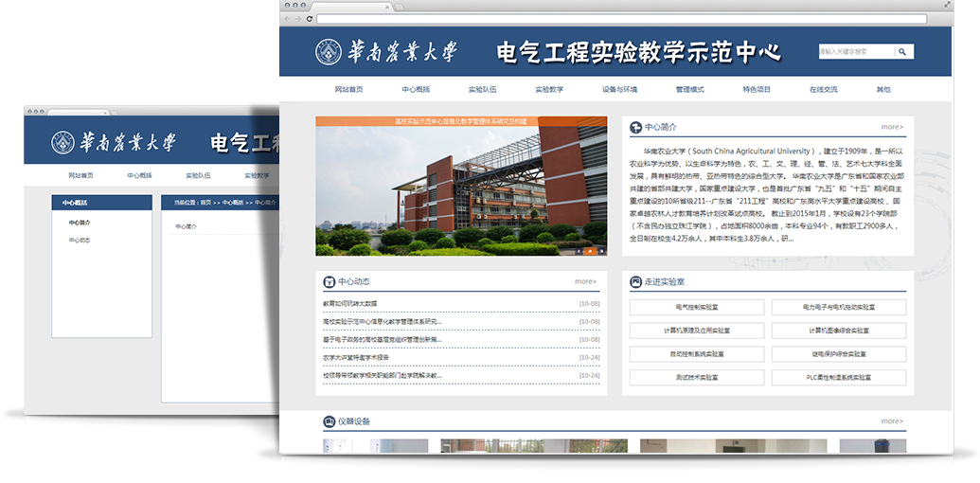Expand more> in the 仪器设备 section
Viewport: 980px width, 483px height.
[x=892, y=421]
